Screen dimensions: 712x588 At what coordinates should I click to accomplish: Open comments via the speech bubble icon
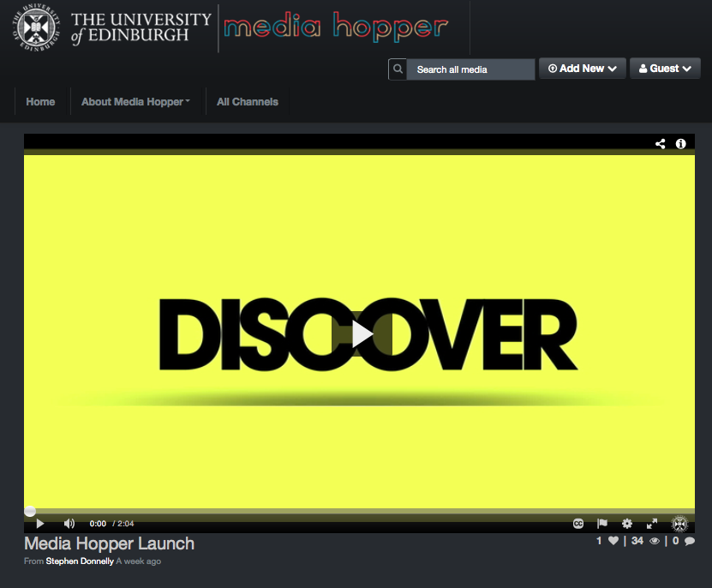[690, 541]
